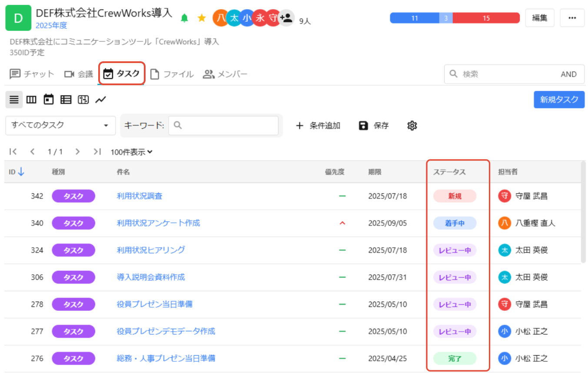This screenshot has width=588, height=373.
Task: Click the タスク type badge of task 342
Action: 73,196
